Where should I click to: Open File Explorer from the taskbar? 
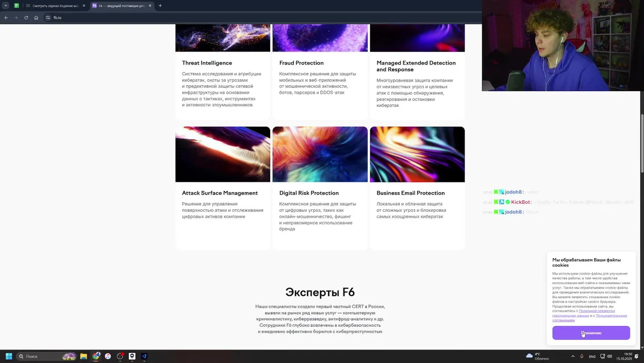click(x=84, y=356)
